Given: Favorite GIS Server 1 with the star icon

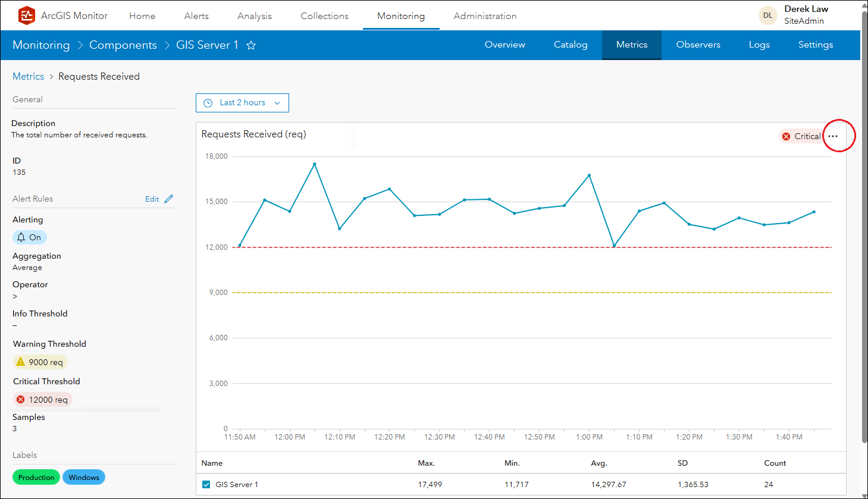Looking at the screenshot, I should [x=251, y=45].
